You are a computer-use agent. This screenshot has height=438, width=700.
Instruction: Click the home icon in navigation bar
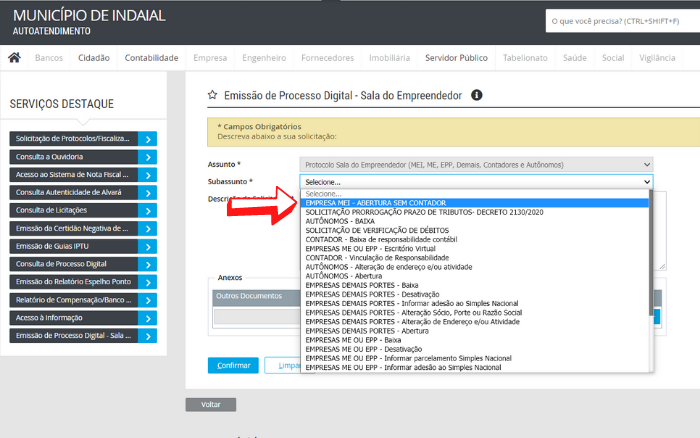click(x=14, y=58)
